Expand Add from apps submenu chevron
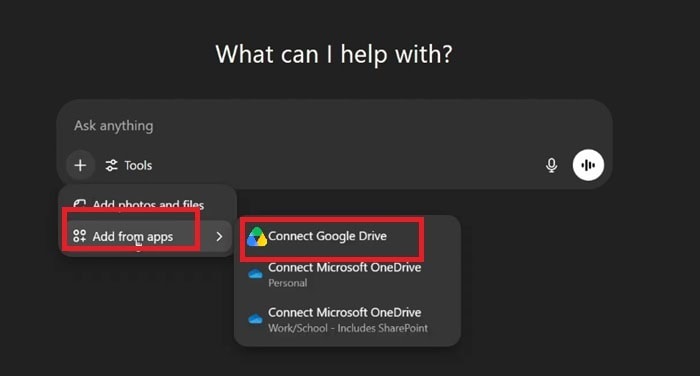 tap(219, 236)
